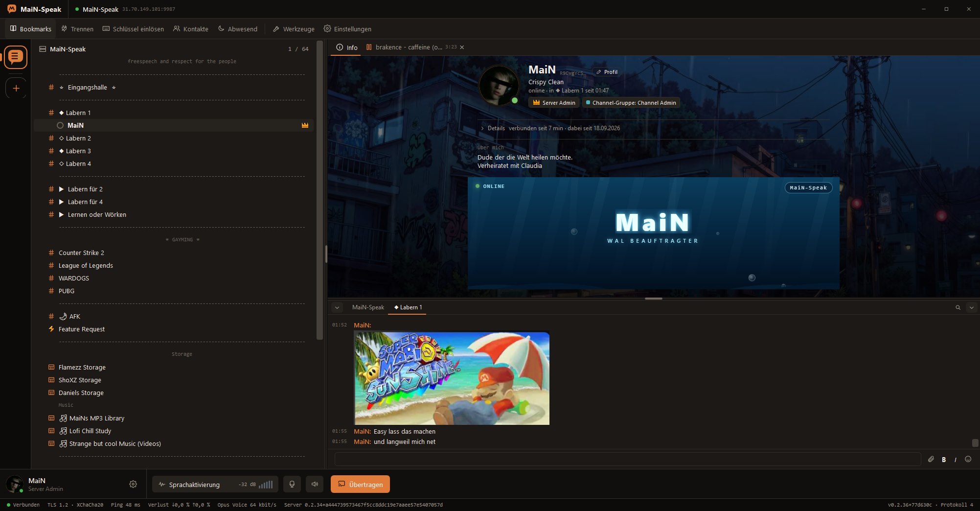This screenshot has height=511, width=980.
Task: Select the MaiN-Speak server header row
Action: (174, 49)
